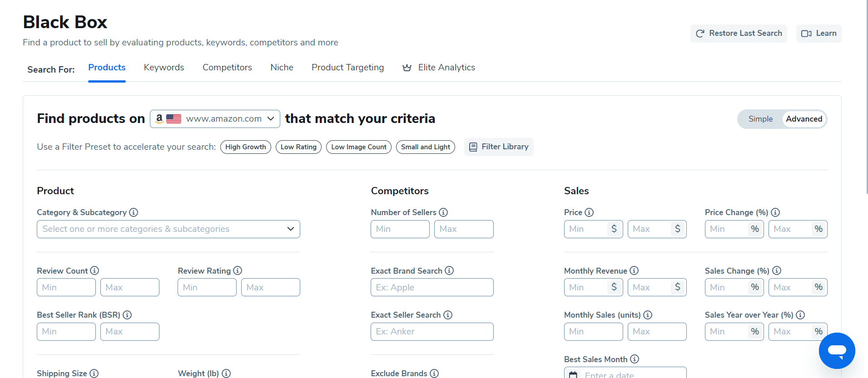
Task: Apply the High Growth filter preset
Action: click(x=245, y=147)
